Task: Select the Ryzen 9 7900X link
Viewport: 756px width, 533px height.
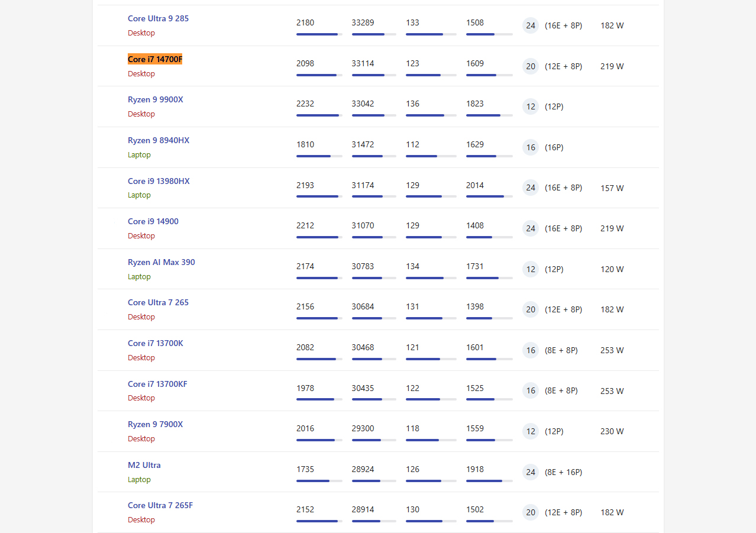Action: [x=156, y=424]
